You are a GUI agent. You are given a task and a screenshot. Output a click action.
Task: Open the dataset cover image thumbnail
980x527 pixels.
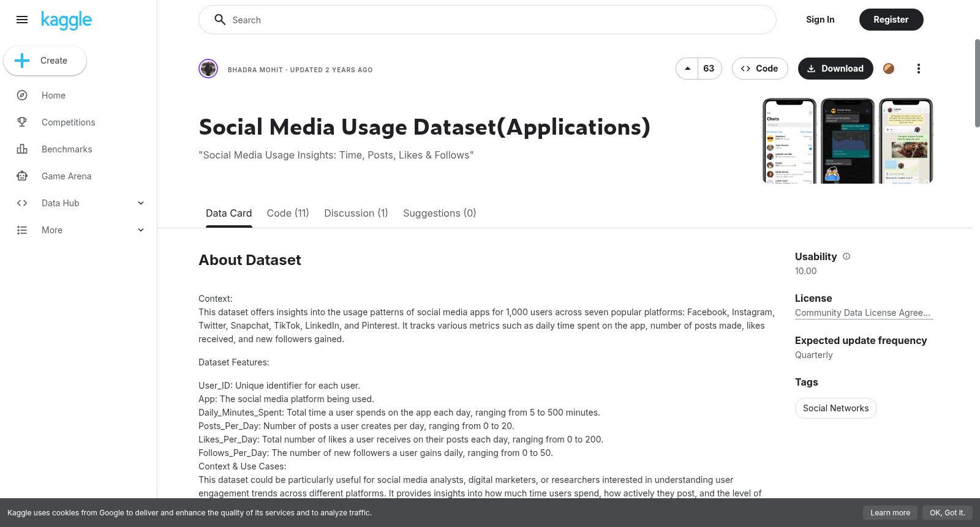[x=848, y=141]
